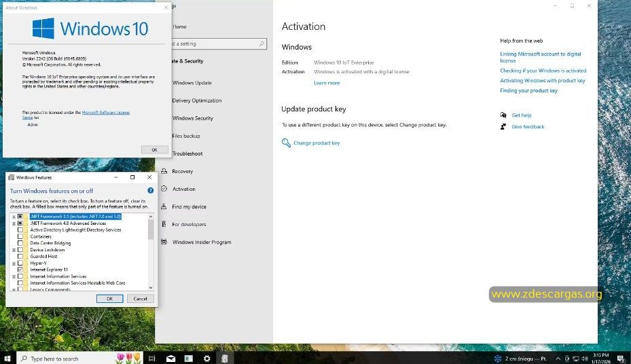Open the Settings gear on the taskbar

[207, 359]
